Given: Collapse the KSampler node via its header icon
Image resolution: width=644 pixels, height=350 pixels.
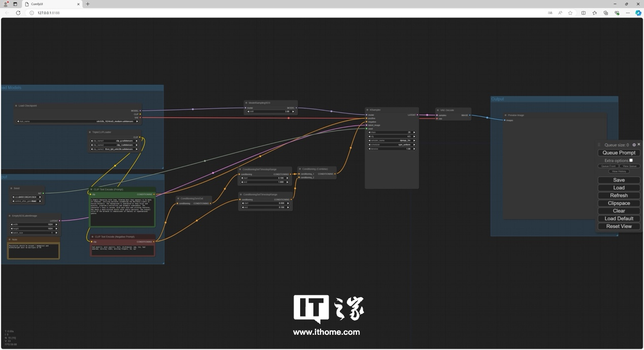Looking at the screenshot, I should [x=367, y=110].
